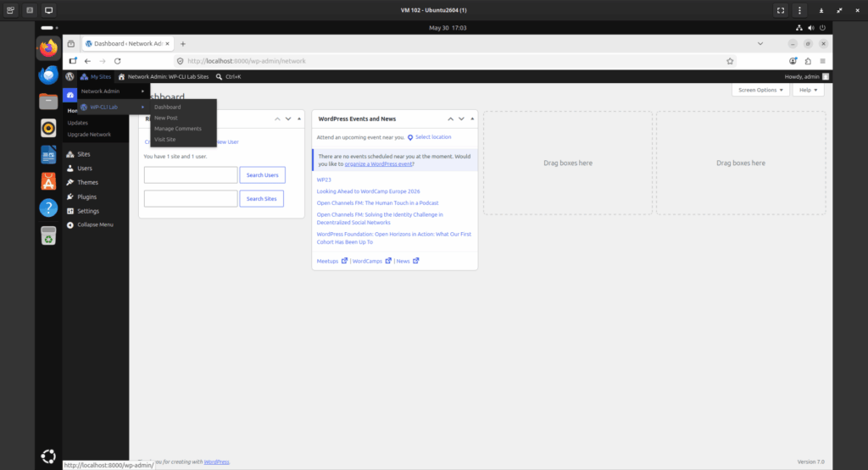Click the Select location link

433,137
